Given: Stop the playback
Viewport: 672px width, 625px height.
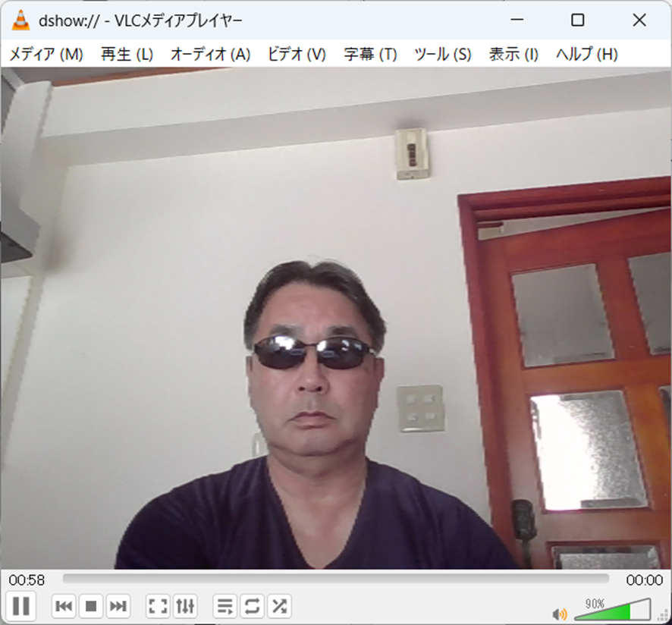Looking at the screenshot, I should pyautogui.click(x=91, y=606).
